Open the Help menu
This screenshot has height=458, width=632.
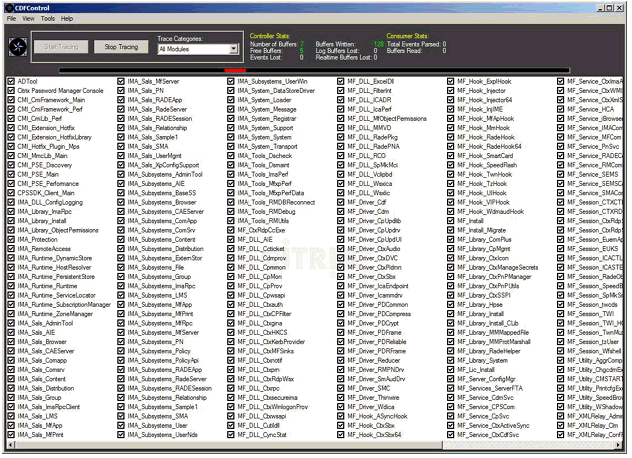coord(67,19)
